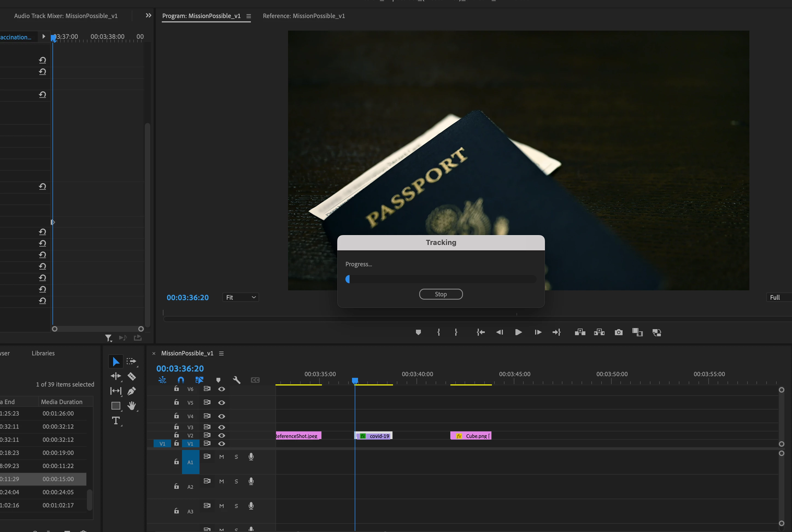792x532 pixels.
Task: Click the Add Marker icon in Program monitor
Action: [x=418, y=332]
